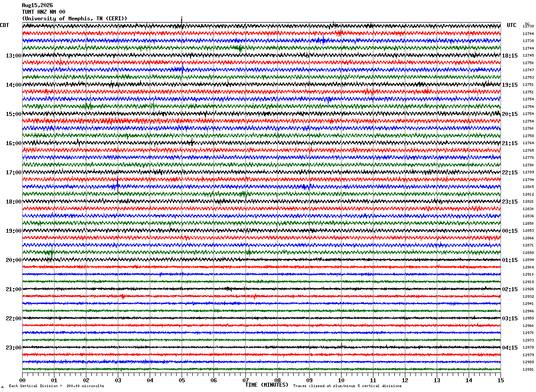This screenshot has width=536, height=392.
Task: Click minute tick 06 on time axis
Action: pyautogui.click(x=214, y=380)
